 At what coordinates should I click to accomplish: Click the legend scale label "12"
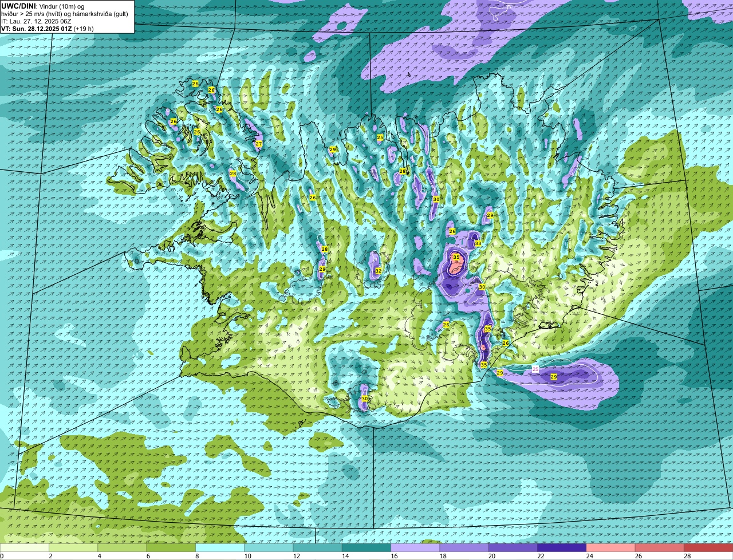point(296,556)
